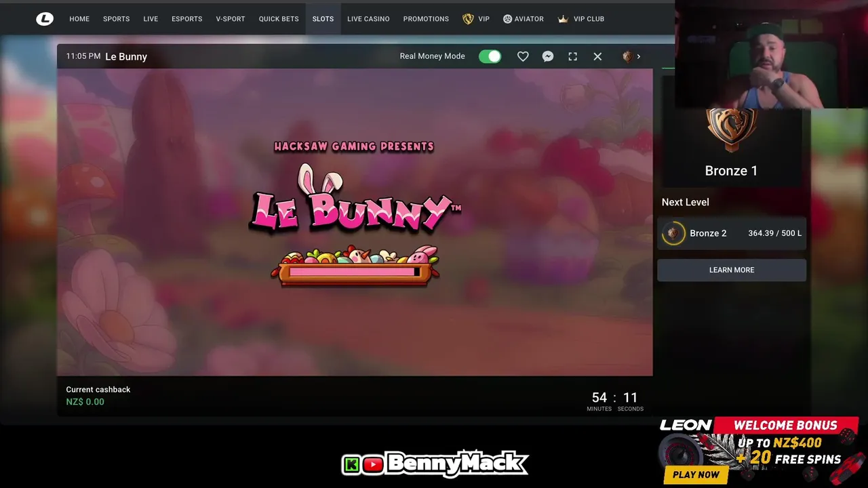Click the session timer minutes value
868x488 pixels.
point(599,398)
